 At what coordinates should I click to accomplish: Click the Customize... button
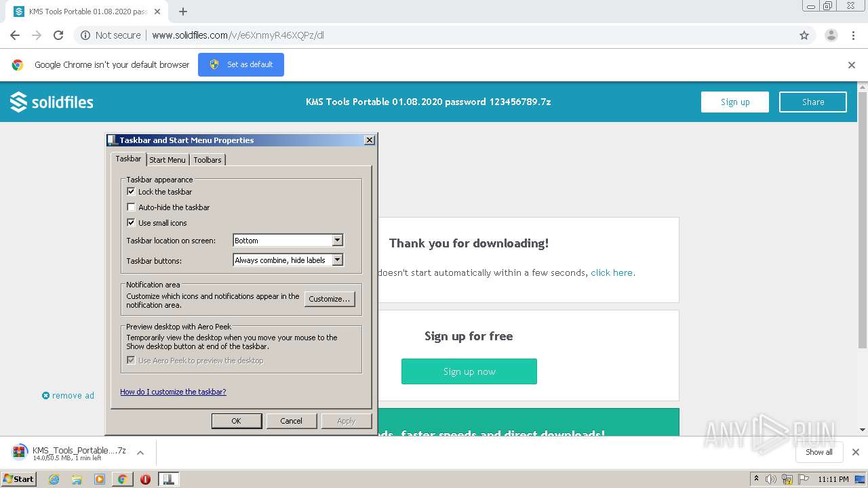330,299
